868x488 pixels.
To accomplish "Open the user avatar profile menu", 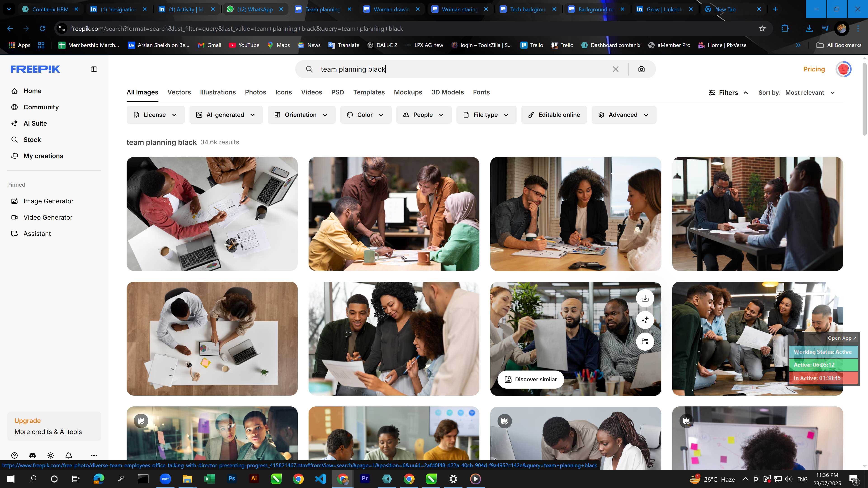I will click(843, 69).
